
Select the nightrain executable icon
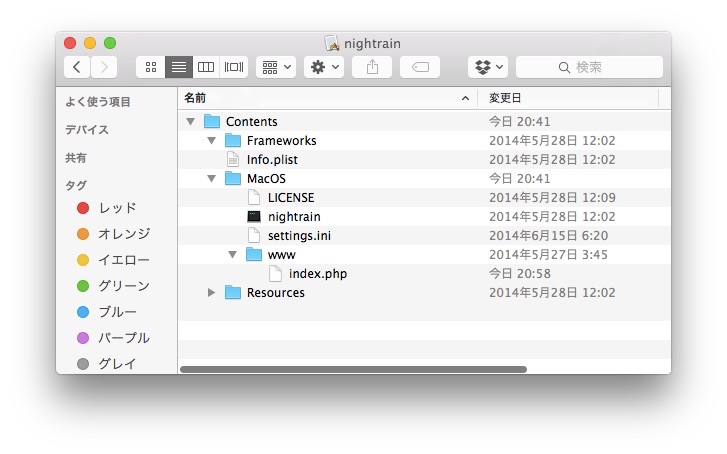point(254,217)
